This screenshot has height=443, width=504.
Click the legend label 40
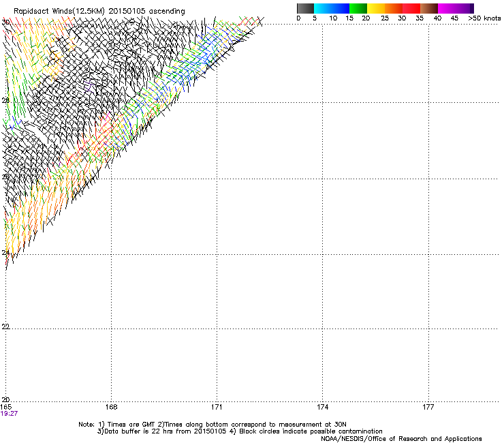[x=437, y=18]
